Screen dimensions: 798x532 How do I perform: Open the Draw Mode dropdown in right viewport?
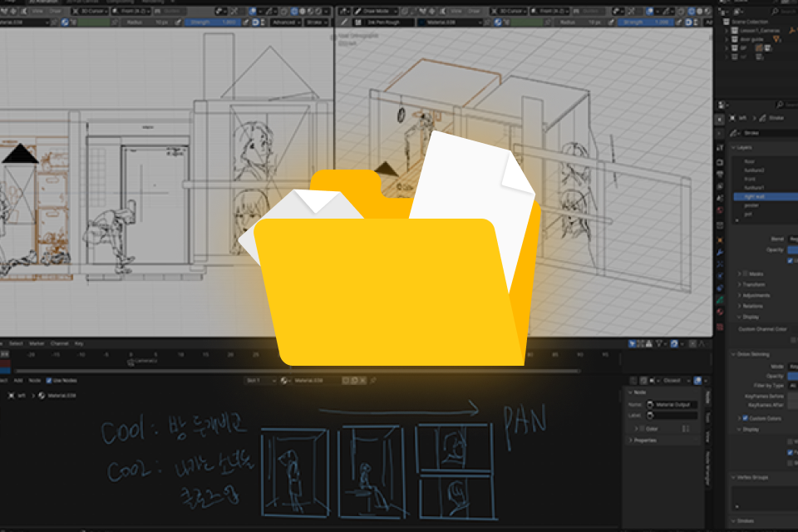click(375, 11)
